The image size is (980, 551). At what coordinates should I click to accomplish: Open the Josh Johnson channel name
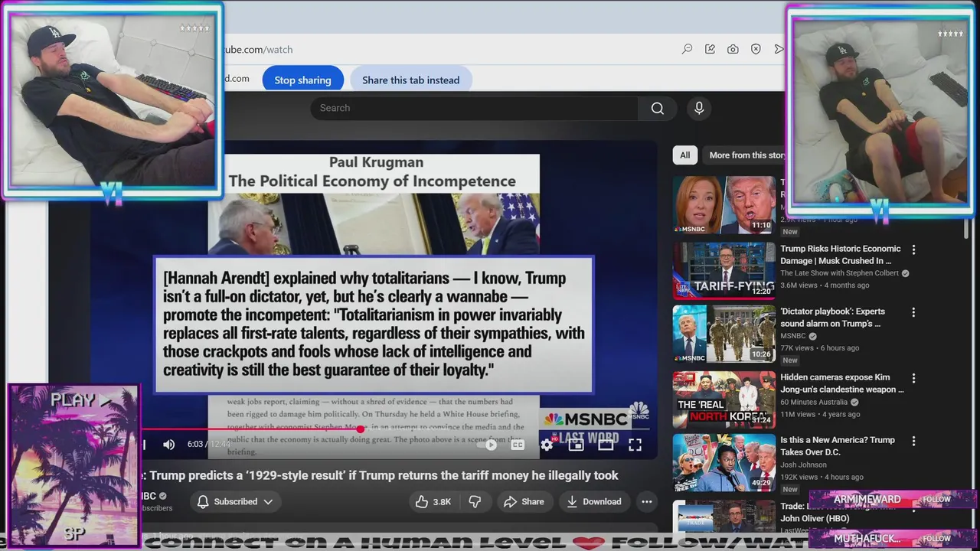803,465
